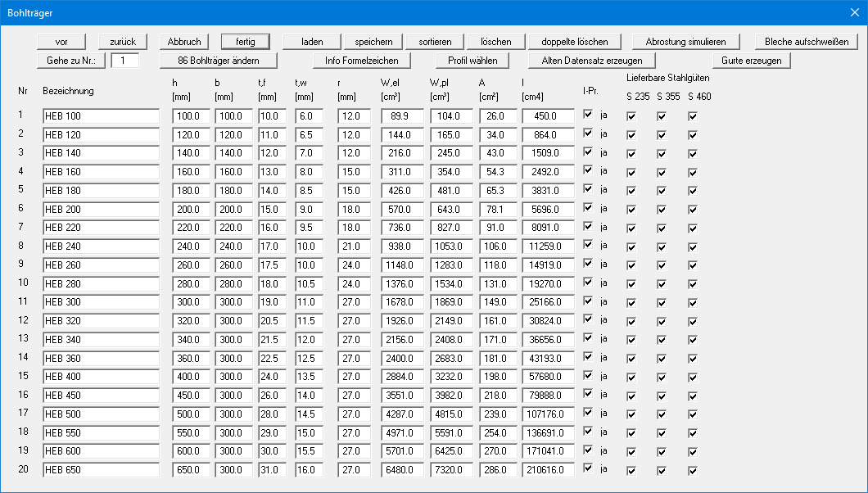Click the 'Gehe zu Nr.' number field

pyautogui.click(x=124, y=61)
